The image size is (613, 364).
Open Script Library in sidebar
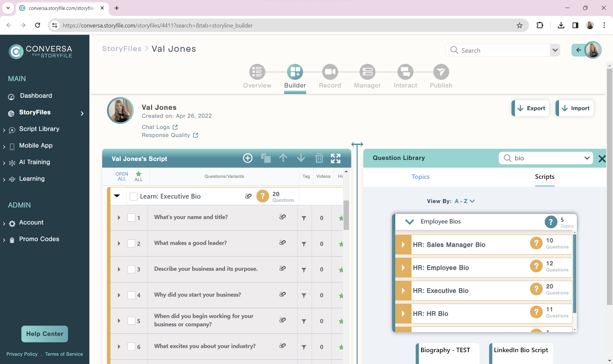39,129
